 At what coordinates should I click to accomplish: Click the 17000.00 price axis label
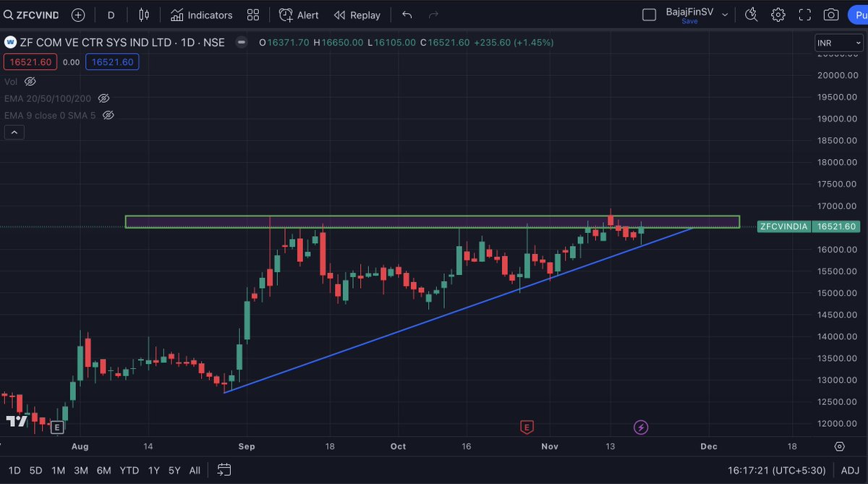[x=838, y=206]
